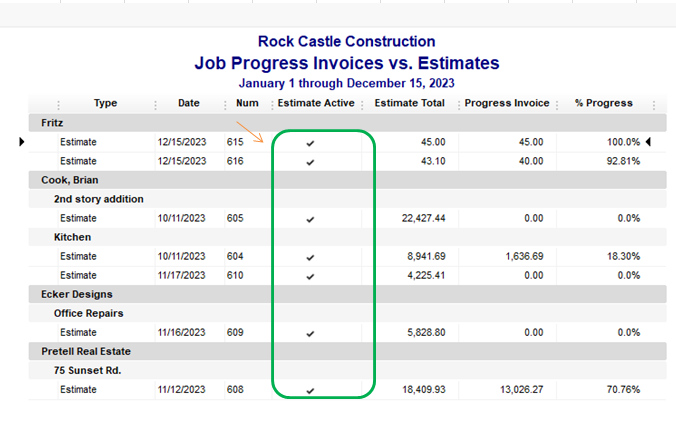
Task: Click the active checkmark for estimate 615
Action: (x=310, y=143)
